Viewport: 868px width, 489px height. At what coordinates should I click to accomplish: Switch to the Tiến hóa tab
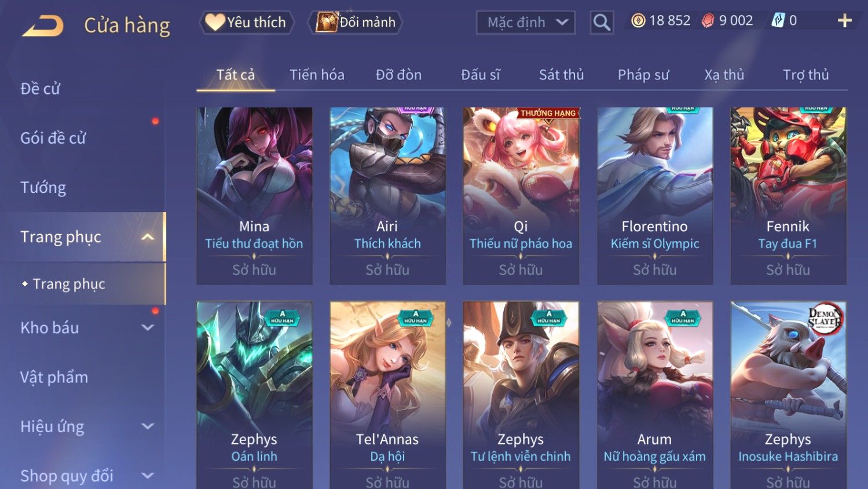click(x=317, y=75)
